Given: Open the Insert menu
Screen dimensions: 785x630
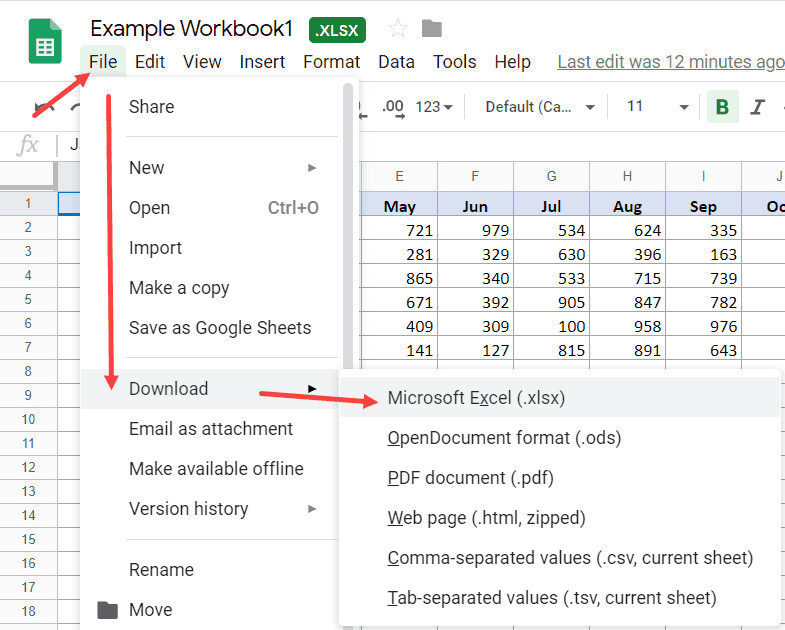Looking at the screenshot, I should 262,62.
